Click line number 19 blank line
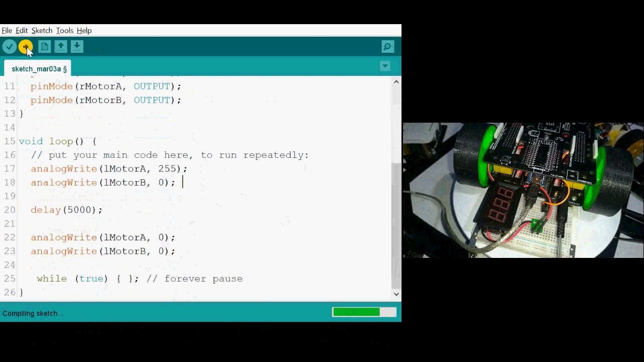Viewport: 644px width, 362px height. 10,196
